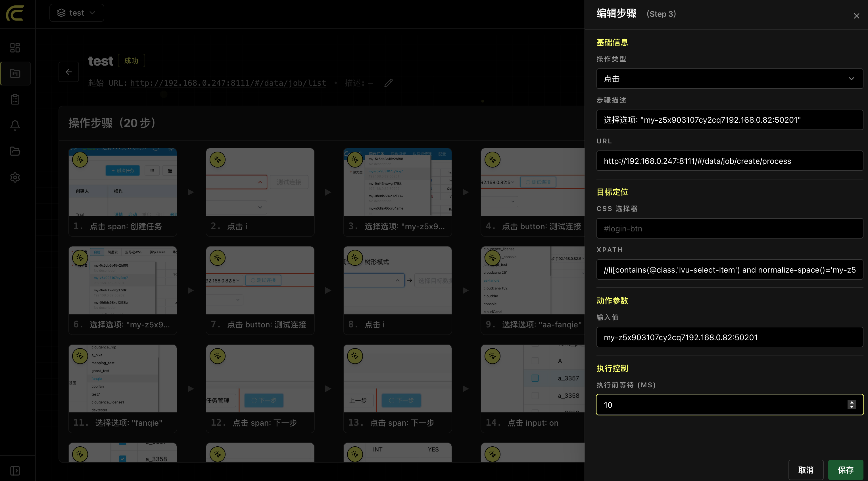Click the 输入值 input field
This screenshot has width=868, height=481.
729,338
